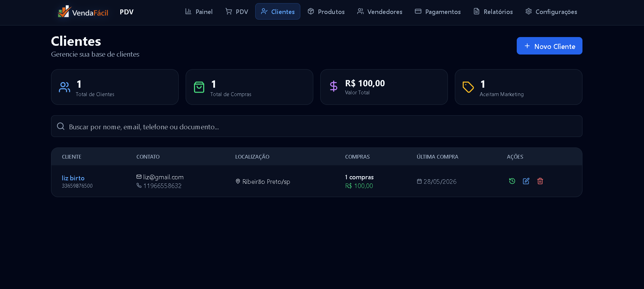The height and width of the screenshot is (289, 644).
Task: Open Configurações settings
Action: pyautogui.click(x=551, y=12)
